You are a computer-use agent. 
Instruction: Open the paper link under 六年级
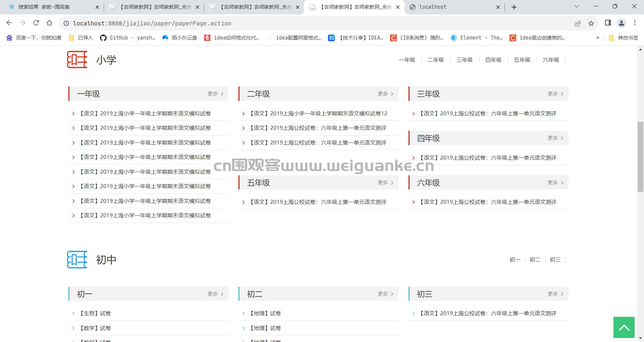[488, 202]
